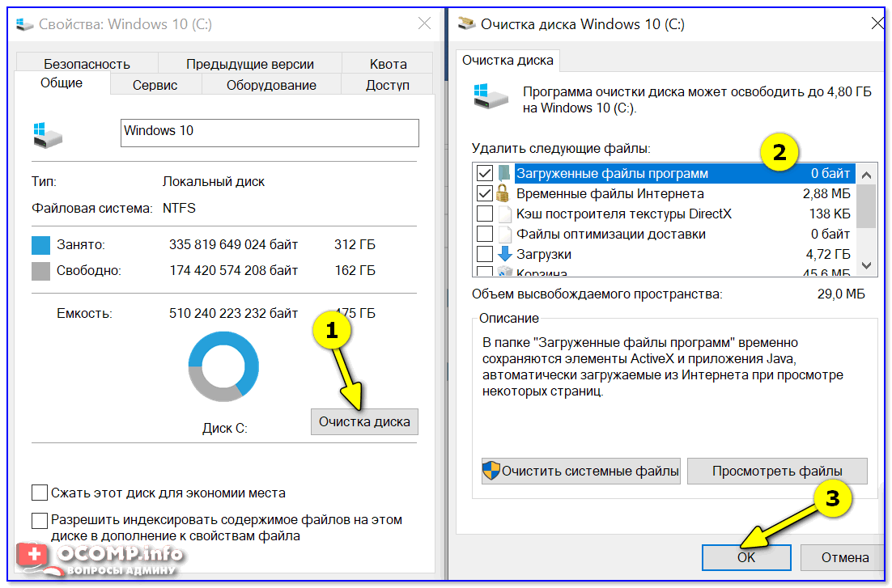Check Файлы оптимизации доставки checkbox

coord(485,234)
